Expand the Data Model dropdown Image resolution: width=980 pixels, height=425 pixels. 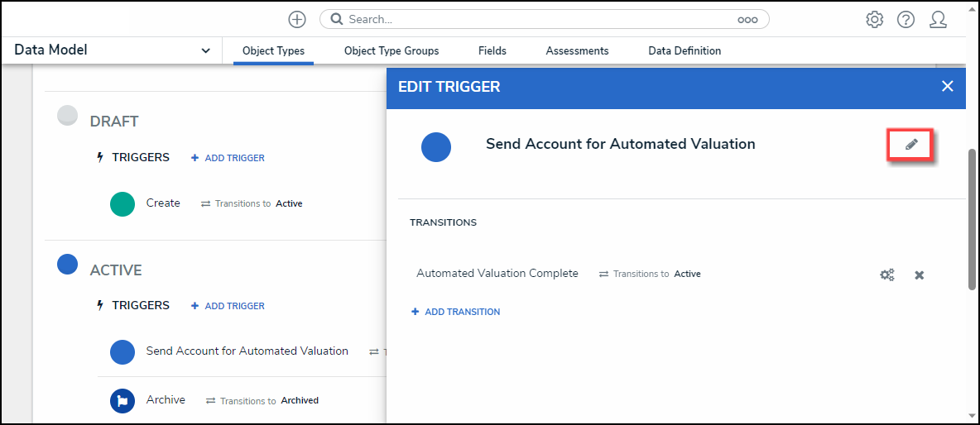[205, 51]
